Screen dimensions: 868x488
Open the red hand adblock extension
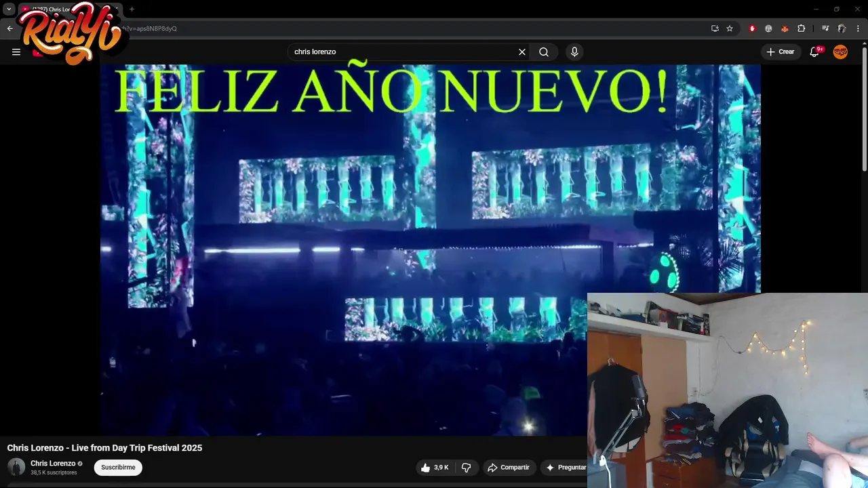[752, 28]
